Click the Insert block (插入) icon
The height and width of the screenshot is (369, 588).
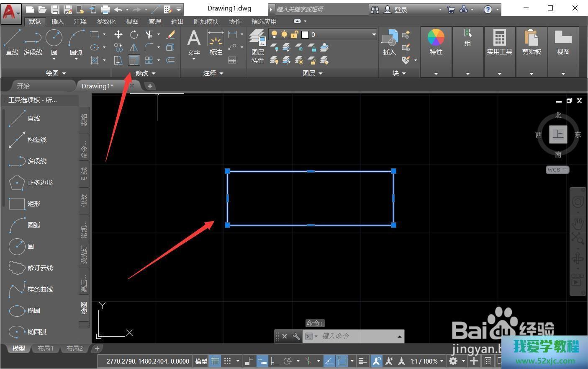[389, 42]
